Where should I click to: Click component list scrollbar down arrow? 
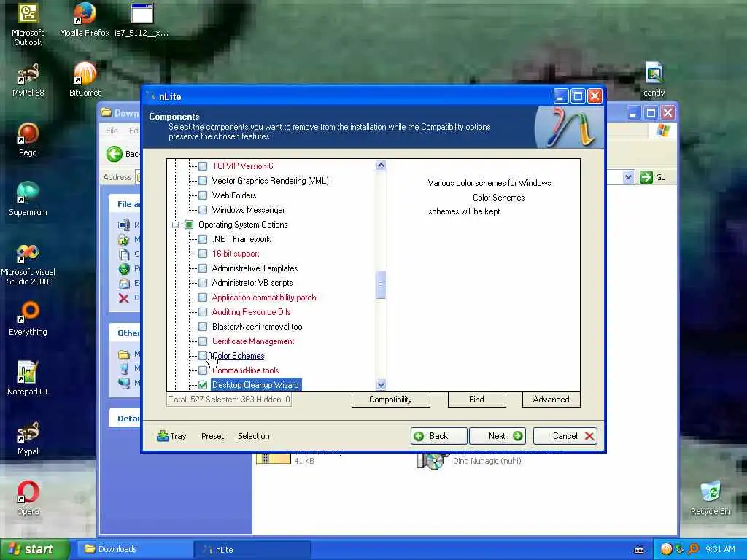pyautogui.click(x=381, y=384)
